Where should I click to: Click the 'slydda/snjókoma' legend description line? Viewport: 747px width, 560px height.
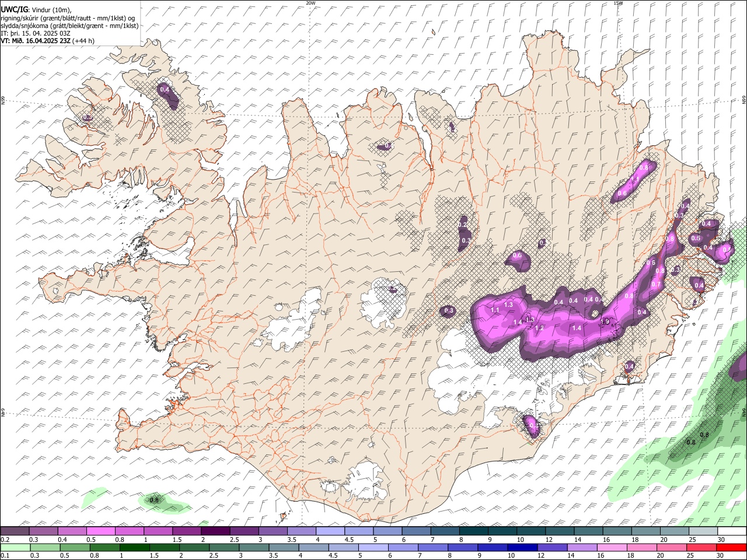69,26
